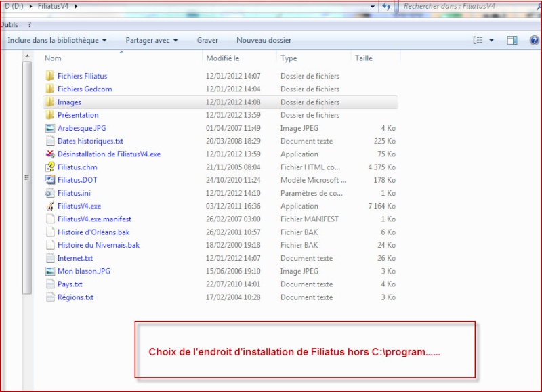The height and width of the screenshot is (392, 542).
Task: Click the refresh address bar icon
Action: [x=386, y=7]
